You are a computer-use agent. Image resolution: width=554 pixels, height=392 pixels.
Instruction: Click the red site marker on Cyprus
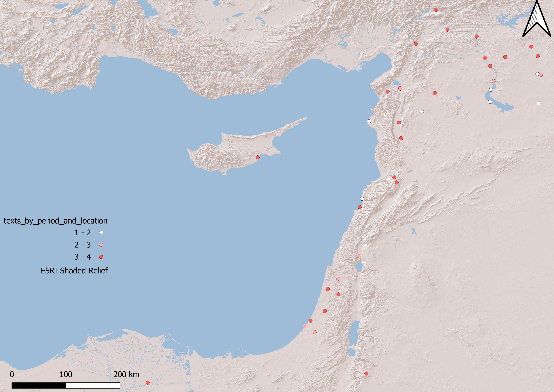click(x=257, y=157)
